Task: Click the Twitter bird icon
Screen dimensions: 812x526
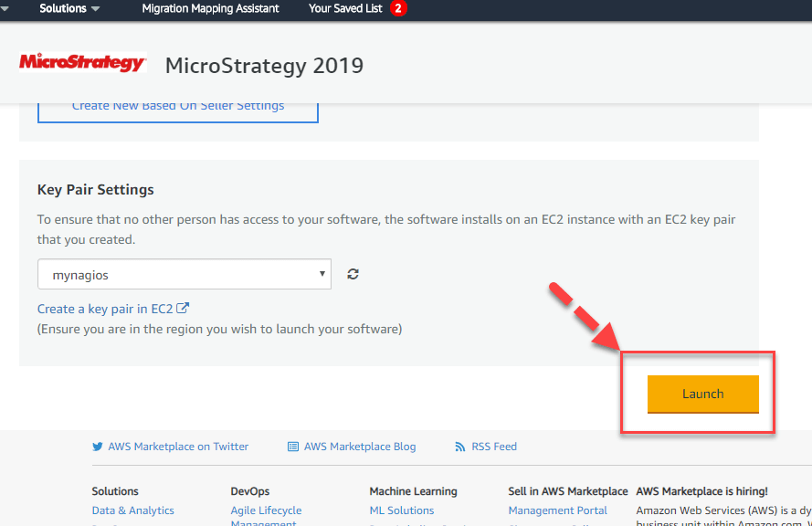Action: click(98, 447)
